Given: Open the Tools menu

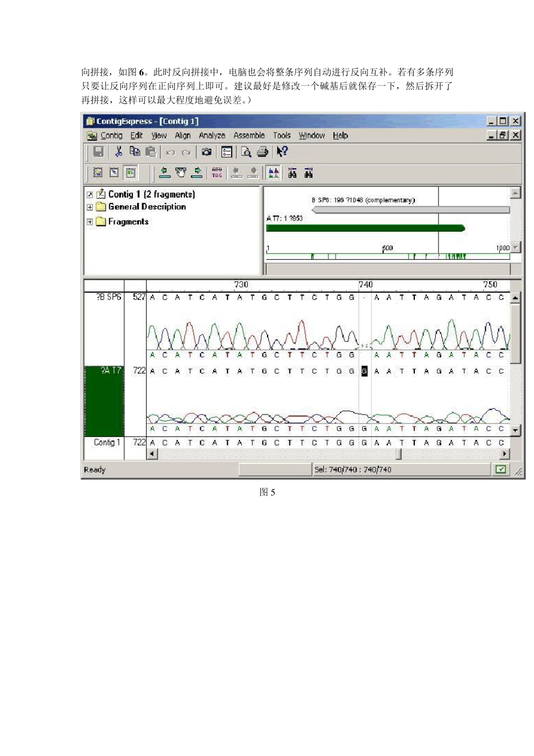Looking at the screenshot, I should click(x=282, y=136).
